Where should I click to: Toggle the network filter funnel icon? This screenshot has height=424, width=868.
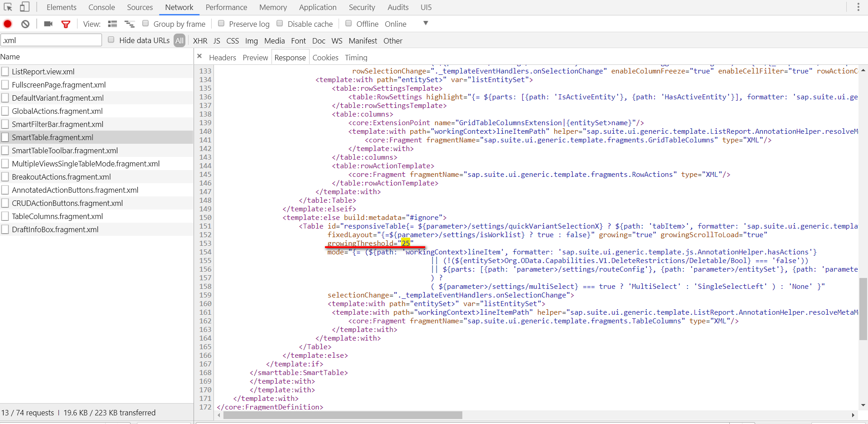point(66,24)
